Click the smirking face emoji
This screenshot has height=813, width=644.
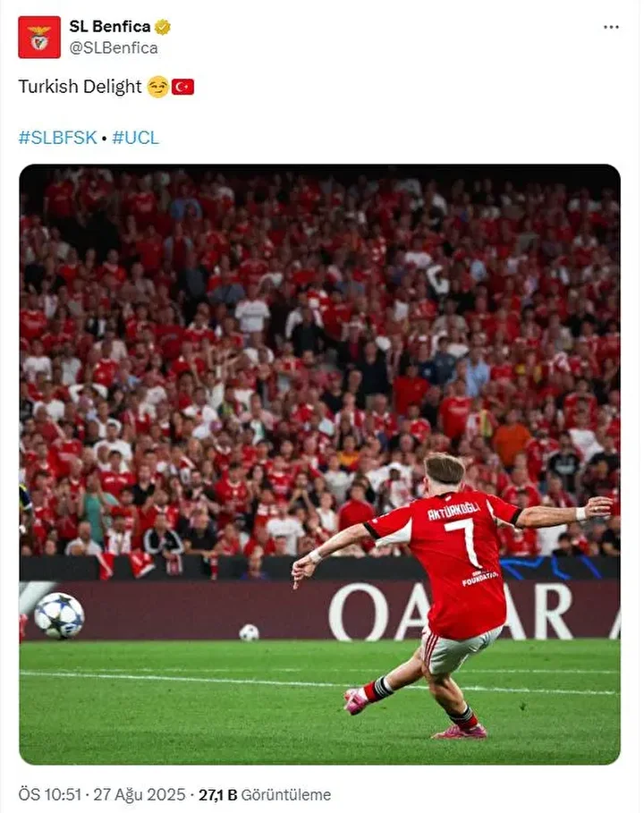(158, 87)
